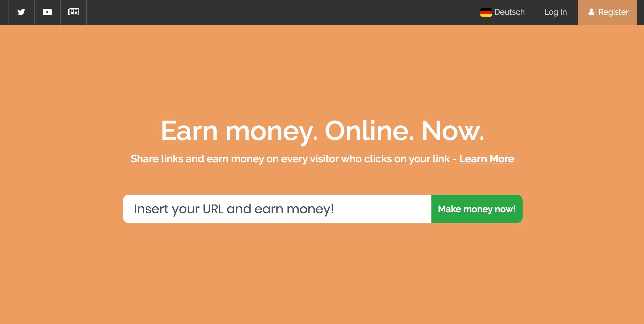Click the YouTube play icon
Viewport: 644px width, 324px height.
tap(47, 11)
